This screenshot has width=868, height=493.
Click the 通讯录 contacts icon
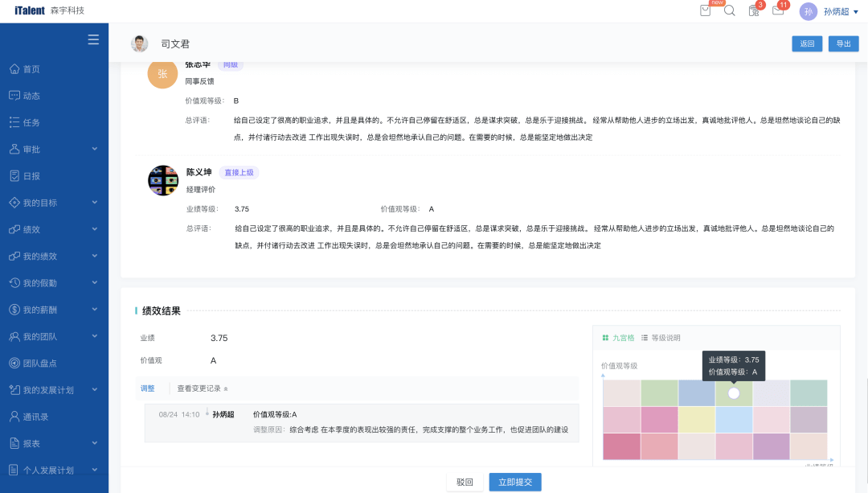pyautogui.click(x=14, y=417)
